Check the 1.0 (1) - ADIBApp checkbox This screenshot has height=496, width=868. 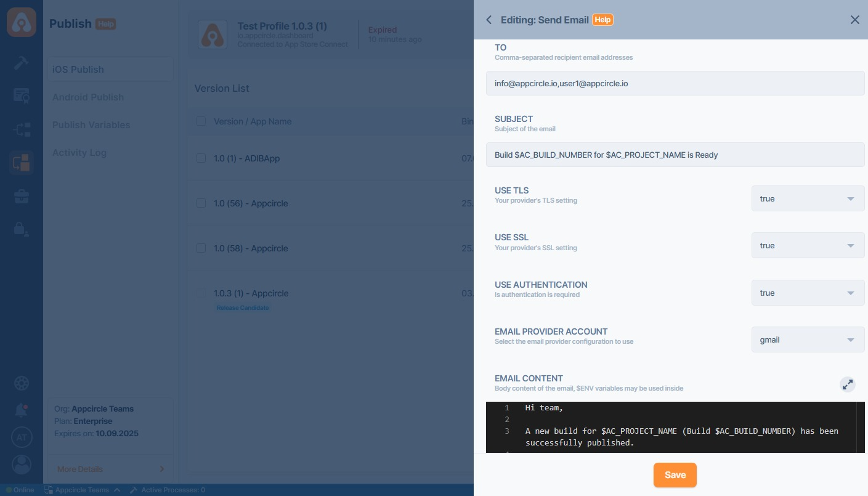click(x=201, y=158)
